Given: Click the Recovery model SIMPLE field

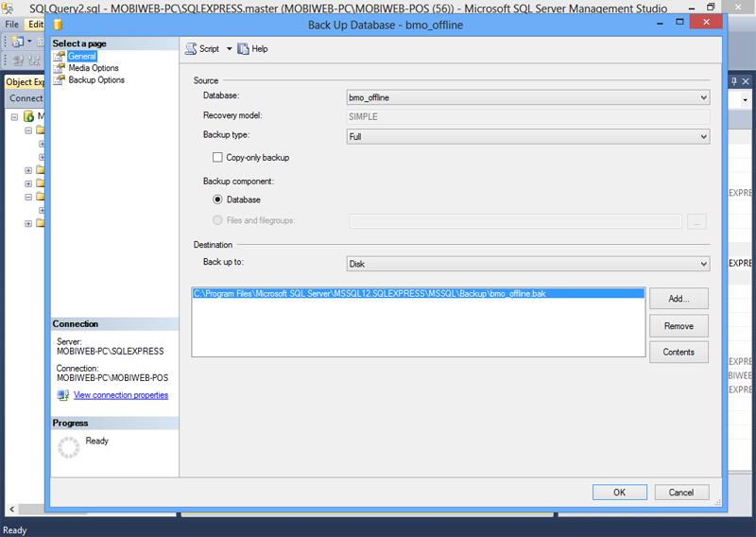Looking at the screenshot, I should point(528,117).
